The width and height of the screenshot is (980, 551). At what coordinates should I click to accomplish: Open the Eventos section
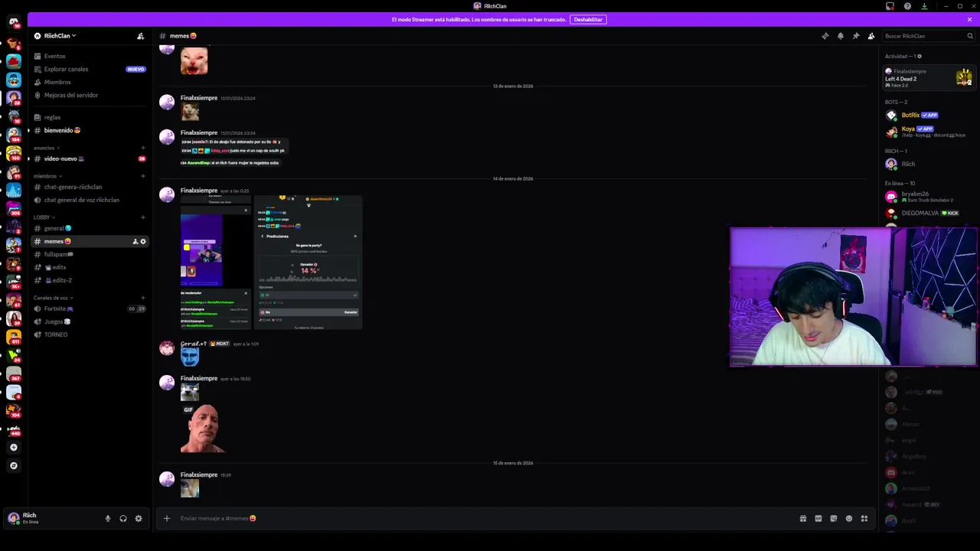[x=54, y=56]
